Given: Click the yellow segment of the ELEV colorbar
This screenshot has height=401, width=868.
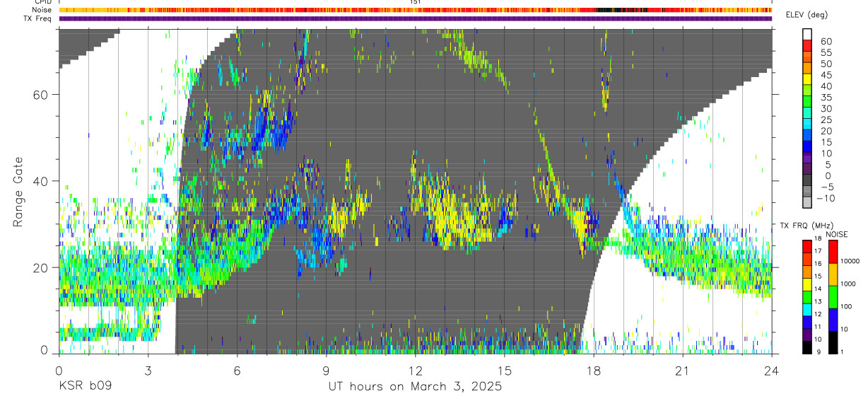Looking at the screenshot, I should click(x=807, y=79).
